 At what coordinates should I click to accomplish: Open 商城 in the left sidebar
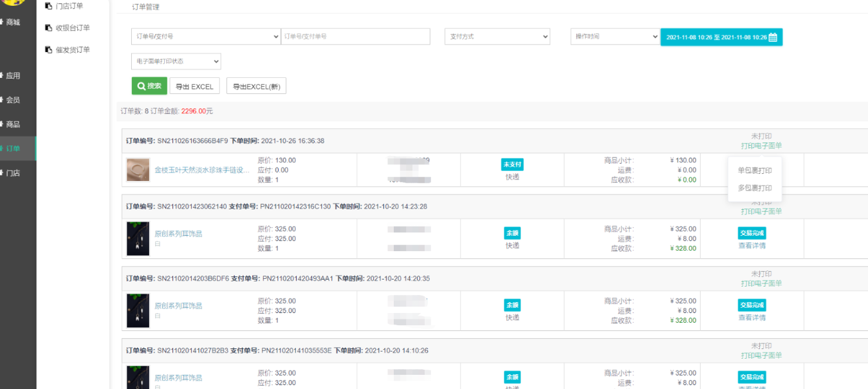pyautogui.click(x=13, y=23)
